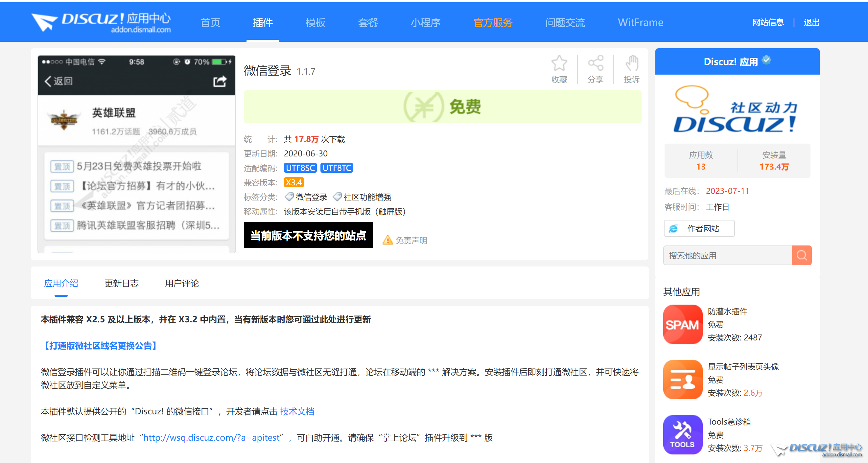Open the 打通版微社区域名更换公告 announcement link
The height and width of the screenshot is (463, 868).
(99, 345)
